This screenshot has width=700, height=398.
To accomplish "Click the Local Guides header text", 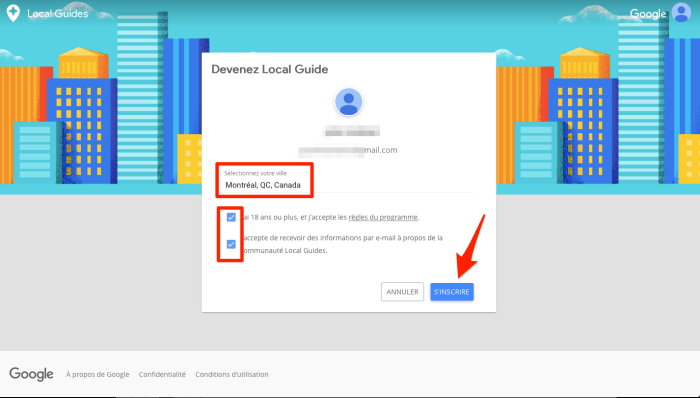I will [x=58, y=13].
